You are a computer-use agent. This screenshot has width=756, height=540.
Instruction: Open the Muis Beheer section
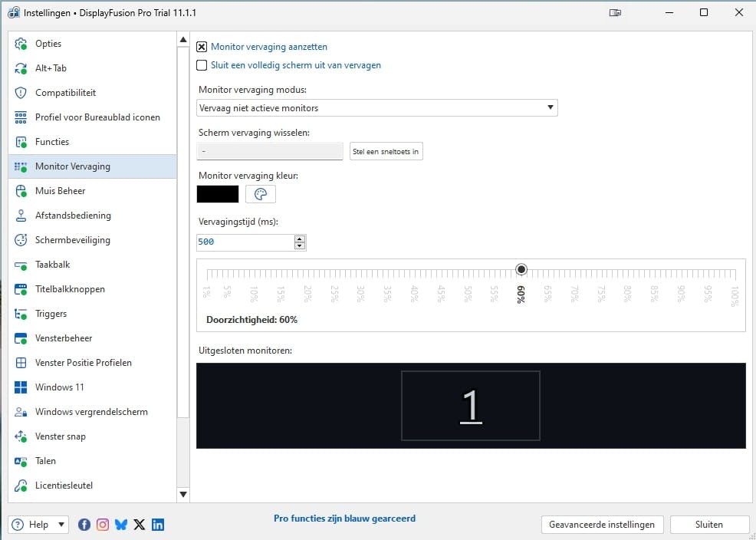pos(93,191)
